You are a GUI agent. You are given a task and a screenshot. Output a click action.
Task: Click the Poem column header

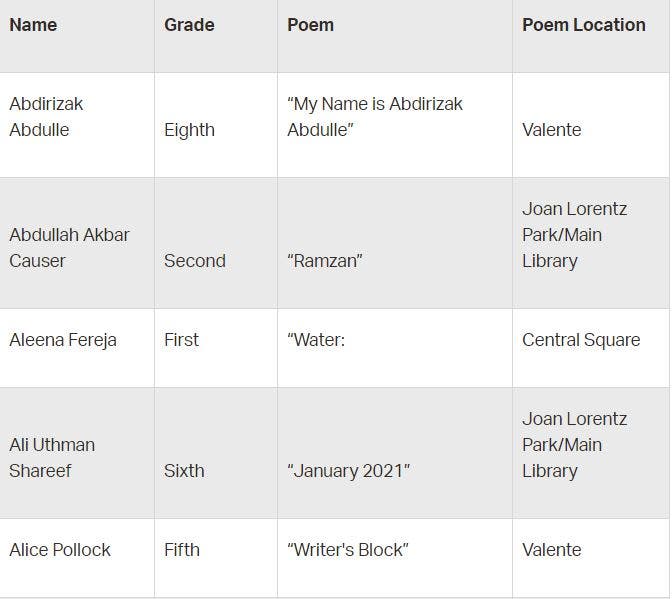point(310,25)
